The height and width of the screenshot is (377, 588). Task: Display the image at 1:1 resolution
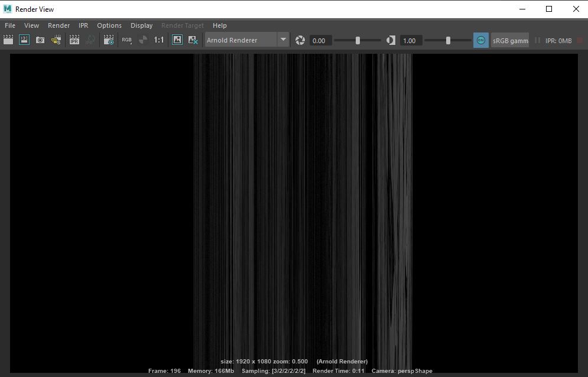click(158, 40)
